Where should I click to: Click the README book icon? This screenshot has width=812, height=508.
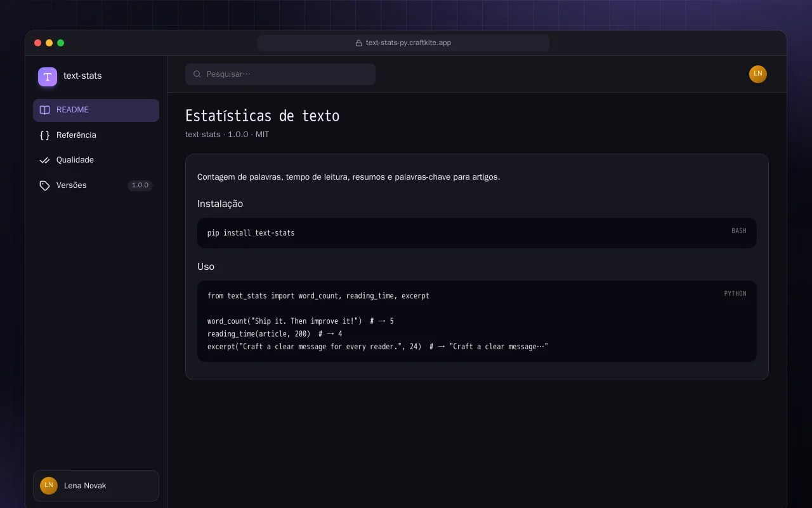44,110
